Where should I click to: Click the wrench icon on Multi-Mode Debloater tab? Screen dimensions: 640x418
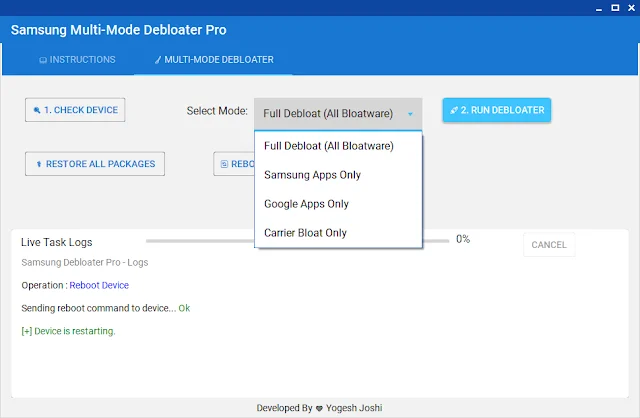coord(157,60)
